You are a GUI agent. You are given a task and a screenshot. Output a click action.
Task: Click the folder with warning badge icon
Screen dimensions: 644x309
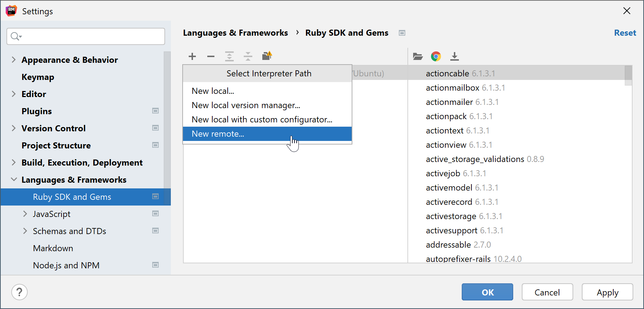[267, 56]
